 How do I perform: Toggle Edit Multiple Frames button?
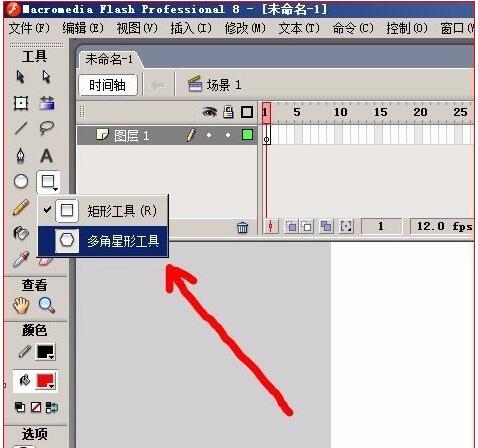pos(326,227)
